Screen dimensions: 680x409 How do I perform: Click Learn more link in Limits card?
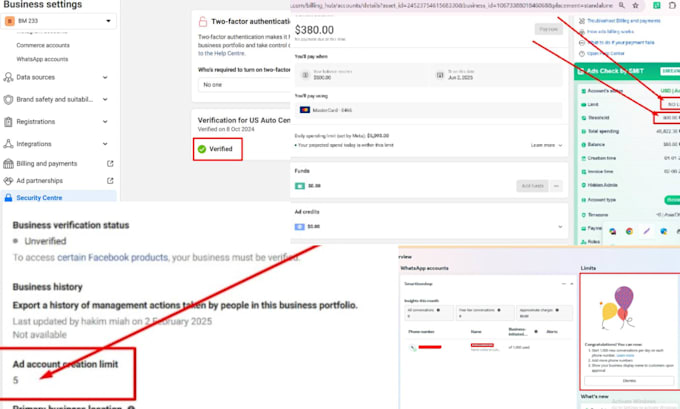pos(625,356)
